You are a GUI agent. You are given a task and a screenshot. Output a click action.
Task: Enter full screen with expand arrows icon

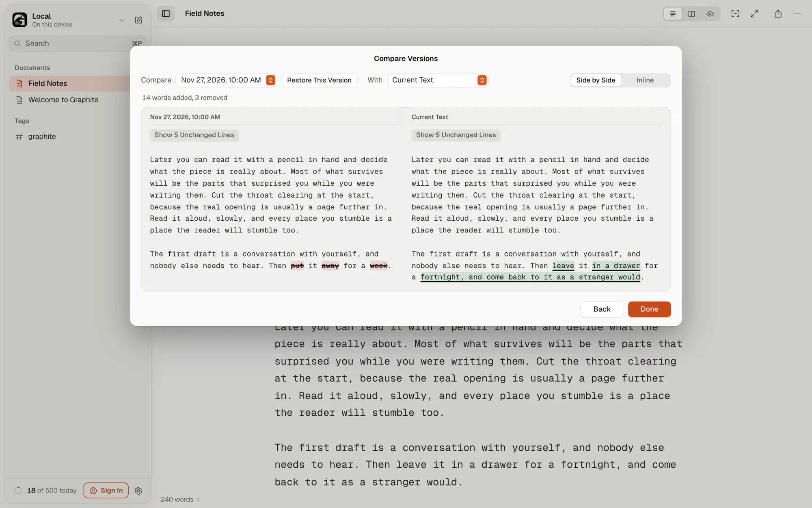(754, 14)
